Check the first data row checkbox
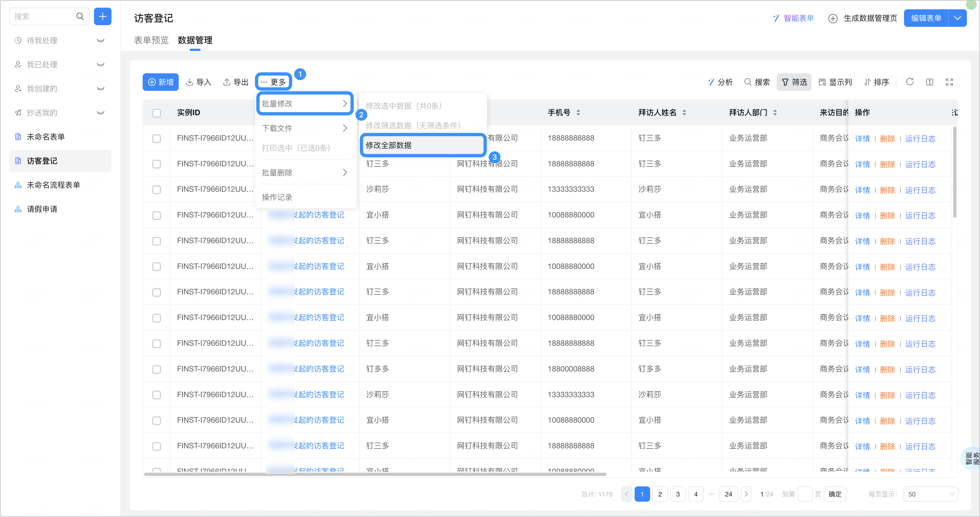Image resolution: width=980 pixels, height=517 pixels. coord(156,139)
